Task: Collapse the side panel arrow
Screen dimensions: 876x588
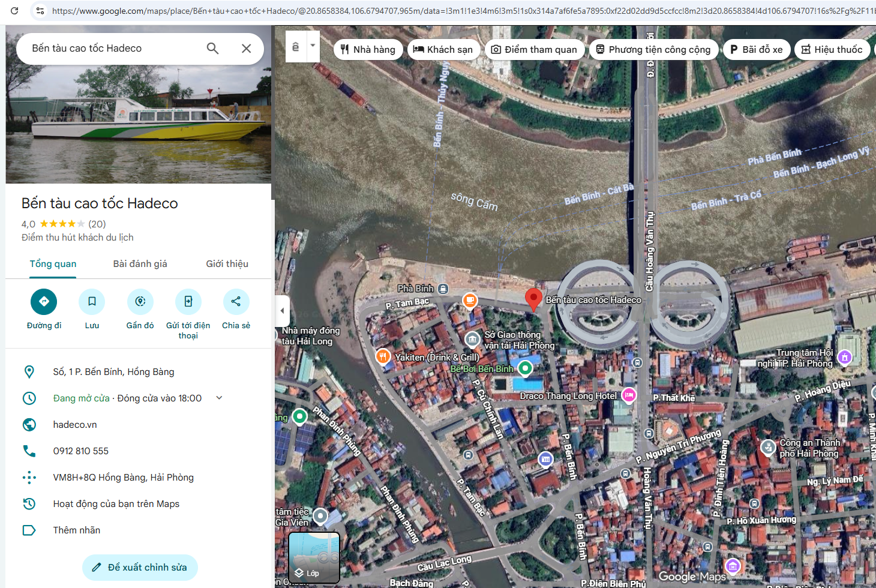Action: tap(282, 311)
